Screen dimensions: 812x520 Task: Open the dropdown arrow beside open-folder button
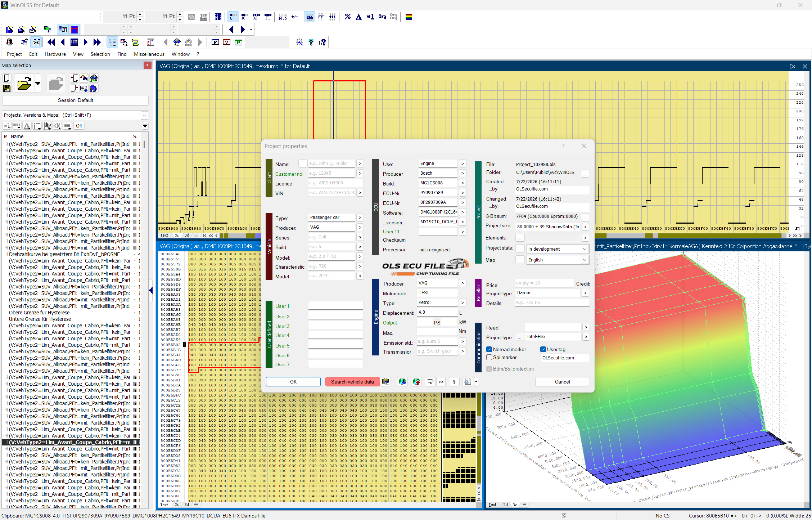click(x=38, y=84)
